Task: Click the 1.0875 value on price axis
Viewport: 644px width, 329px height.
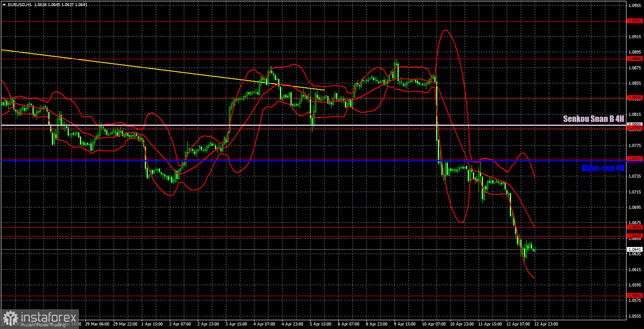Action: click(635, 68)
